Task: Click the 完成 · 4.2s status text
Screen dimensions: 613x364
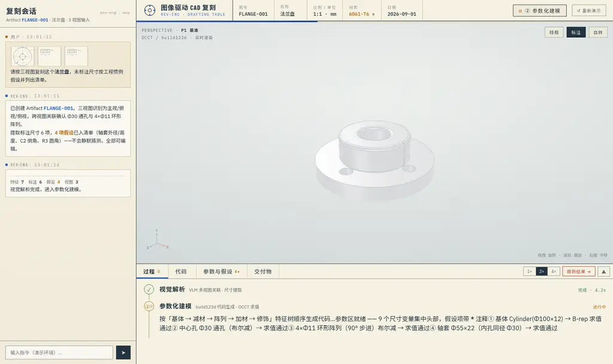Action: 592,290
